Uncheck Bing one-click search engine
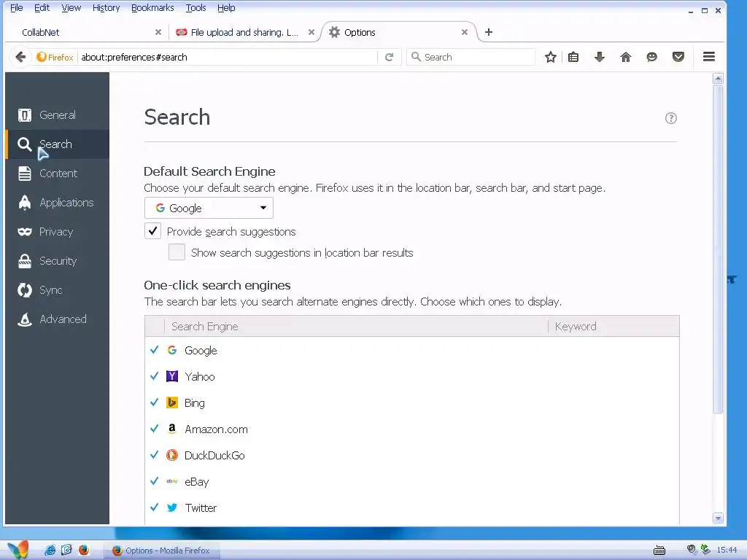This screenshot has width=747, height=560. click(155, 402)
